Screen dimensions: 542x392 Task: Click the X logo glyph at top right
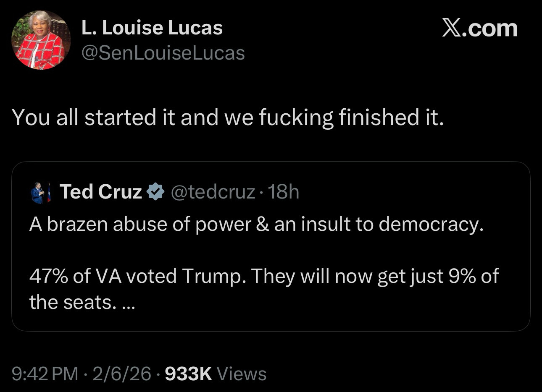(x=452, y=28)
